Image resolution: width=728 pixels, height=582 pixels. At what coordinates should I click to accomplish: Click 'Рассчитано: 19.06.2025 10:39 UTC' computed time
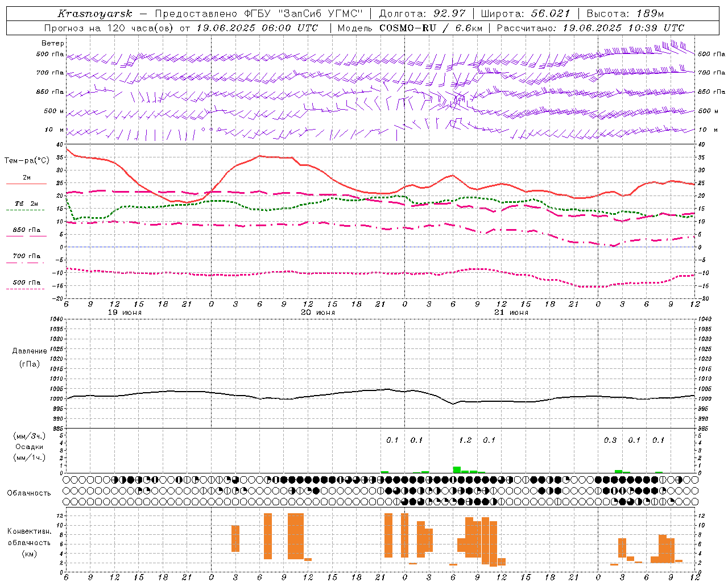click(590, 28)
